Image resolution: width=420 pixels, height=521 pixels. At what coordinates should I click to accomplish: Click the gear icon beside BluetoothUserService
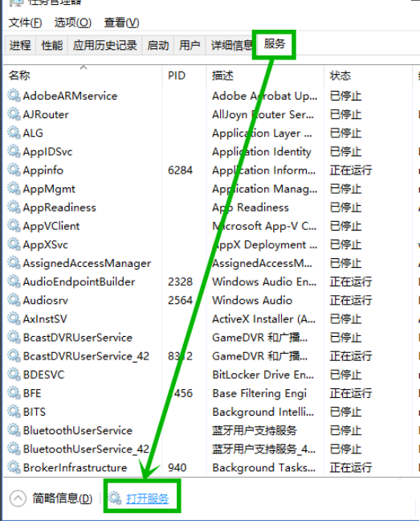pos(14,431)
